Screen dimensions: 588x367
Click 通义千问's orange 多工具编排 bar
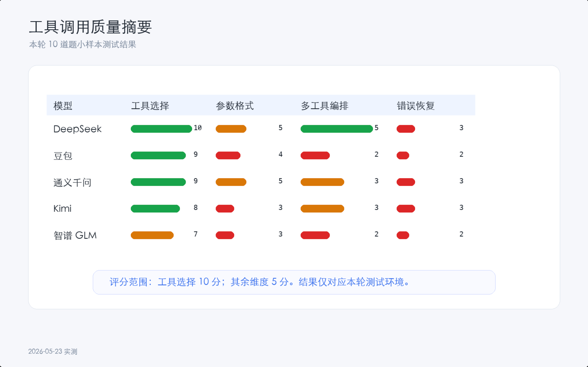click(x=322, y=182)
